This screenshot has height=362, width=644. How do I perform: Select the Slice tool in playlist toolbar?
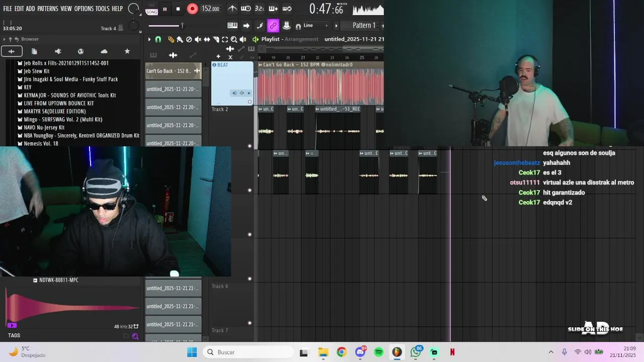point(216,39)
